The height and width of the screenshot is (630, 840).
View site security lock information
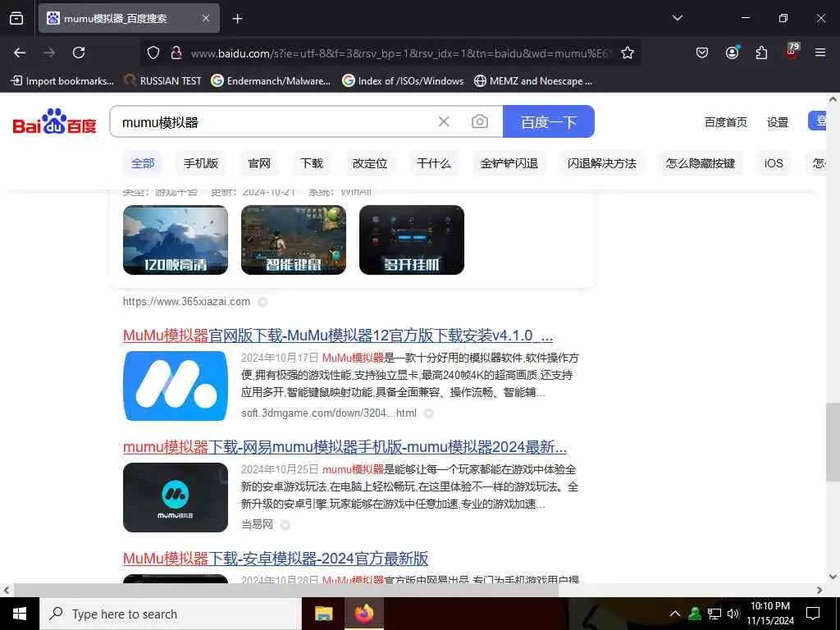tap(176, 52)
